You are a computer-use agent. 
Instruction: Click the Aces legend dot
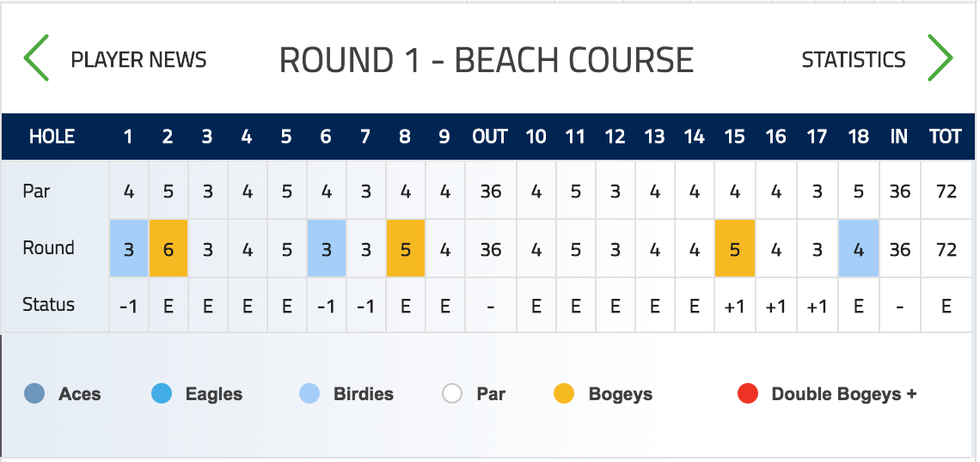tap(34, 394)
